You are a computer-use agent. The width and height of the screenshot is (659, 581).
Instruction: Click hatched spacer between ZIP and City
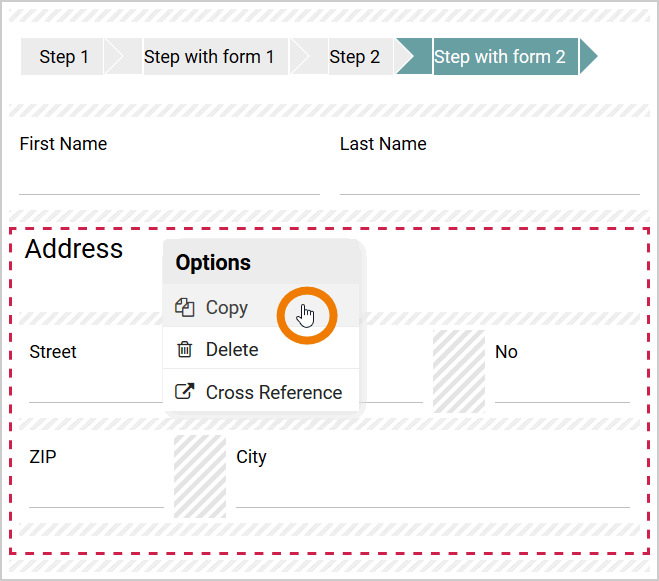pyautogui.click(x=200, y=475)
